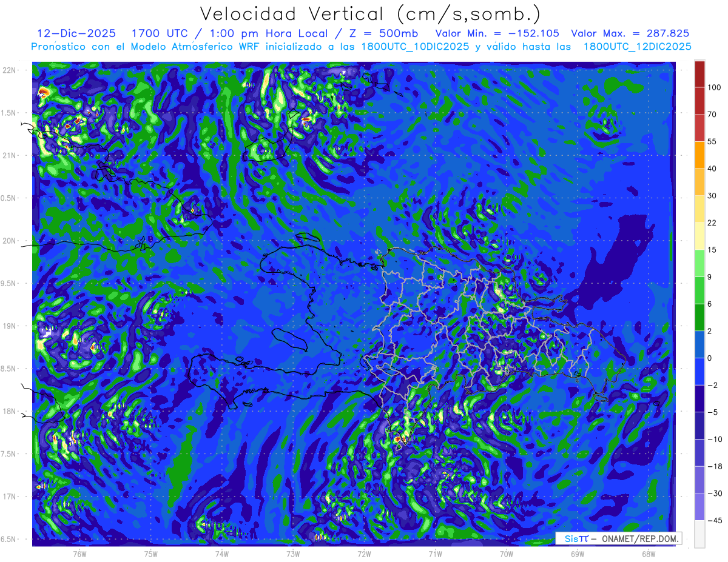Click the "76W" longitude label

(x=79, y=553)
